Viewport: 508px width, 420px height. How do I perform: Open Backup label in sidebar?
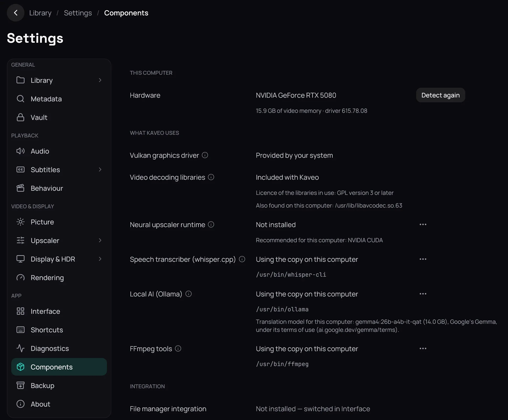[42, 386]
